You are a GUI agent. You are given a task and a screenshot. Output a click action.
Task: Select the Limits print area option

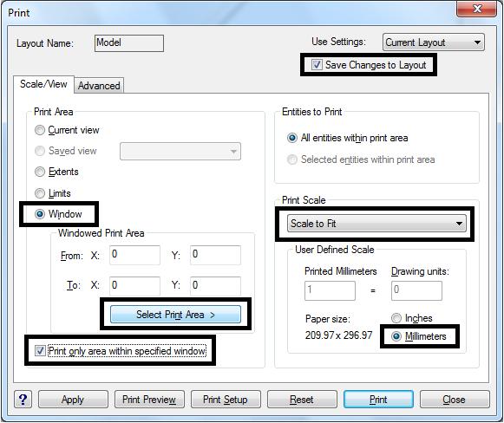40,193
